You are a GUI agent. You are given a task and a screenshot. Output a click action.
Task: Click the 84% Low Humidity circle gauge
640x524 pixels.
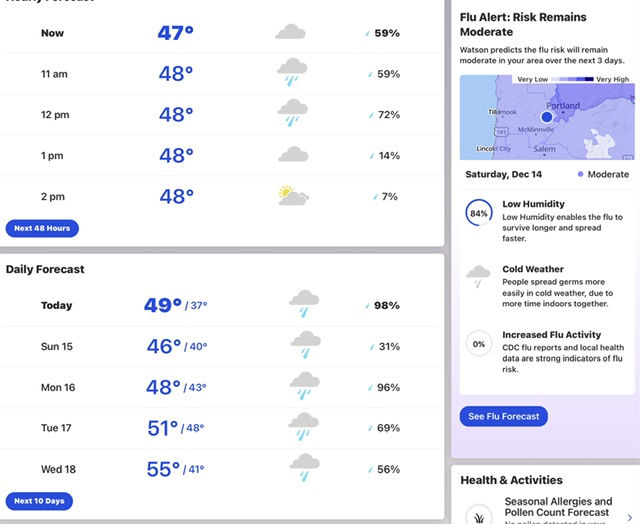pos(479,213)
